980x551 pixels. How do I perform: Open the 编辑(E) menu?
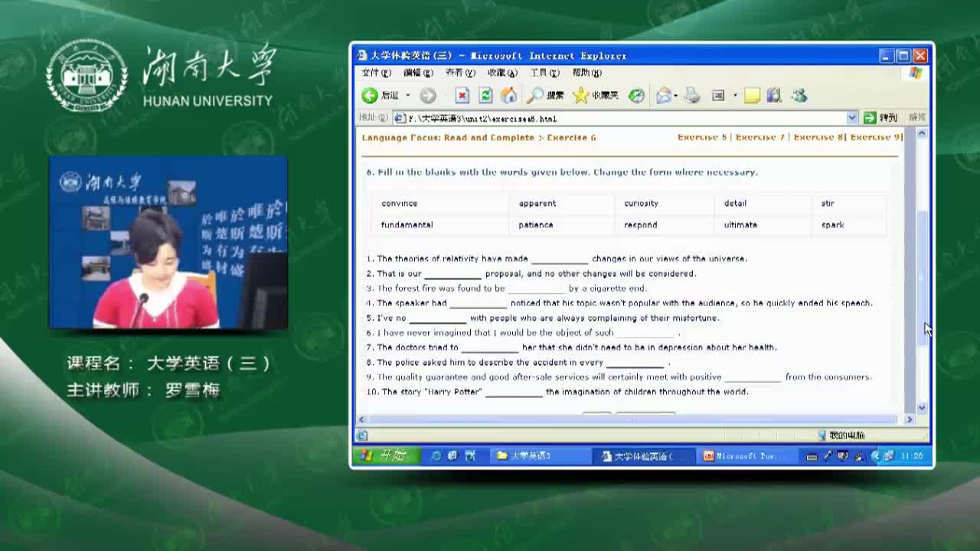pos(418,73)
